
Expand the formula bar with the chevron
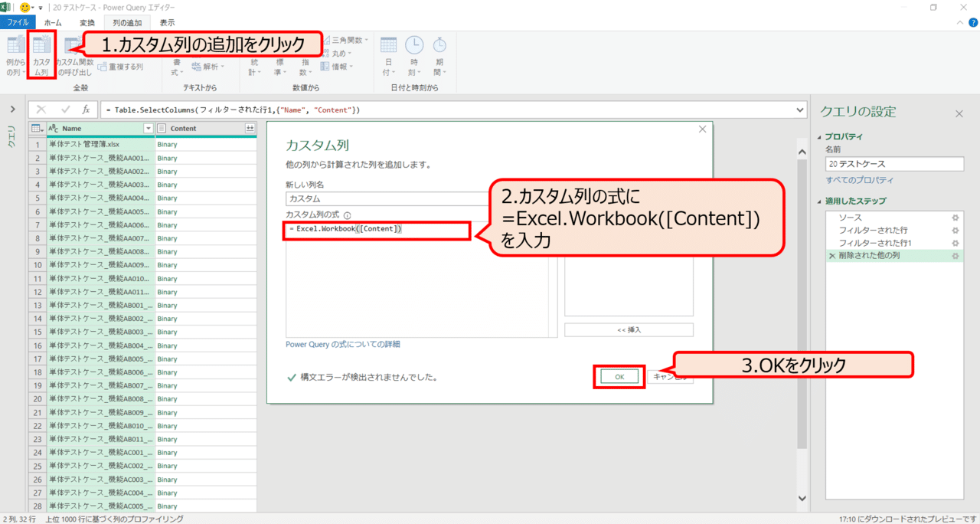pyautogui.click(x=800, y=110)
